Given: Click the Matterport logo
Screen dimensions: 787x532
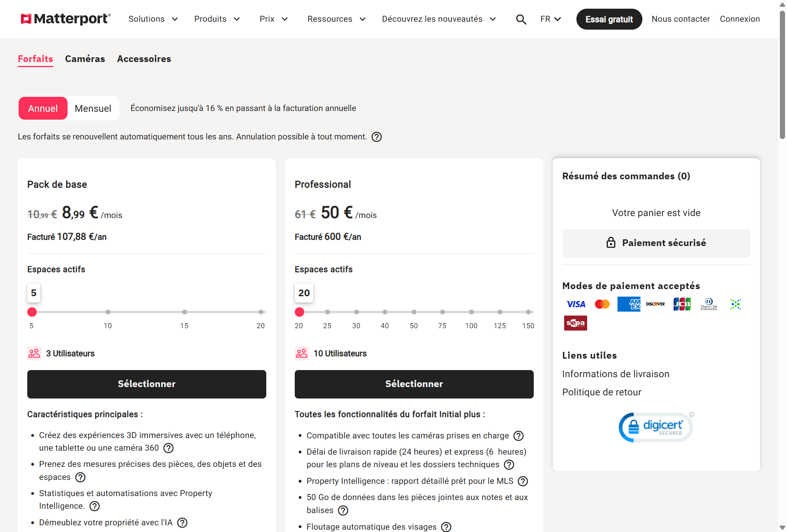Looking at the screenshot, I should click(66, 19).
